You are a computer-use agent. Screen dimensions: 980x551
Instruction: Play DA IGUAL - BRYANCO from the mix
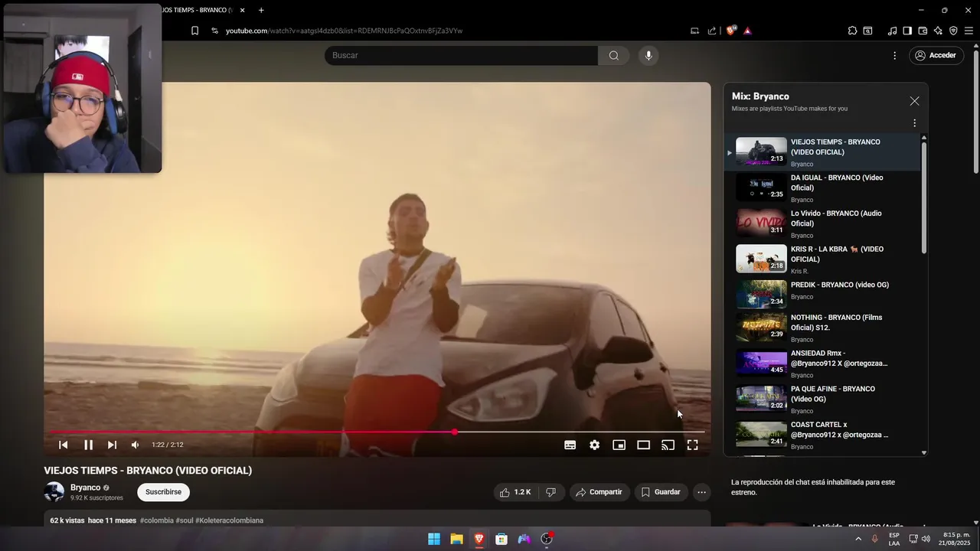tap(822, 187)
